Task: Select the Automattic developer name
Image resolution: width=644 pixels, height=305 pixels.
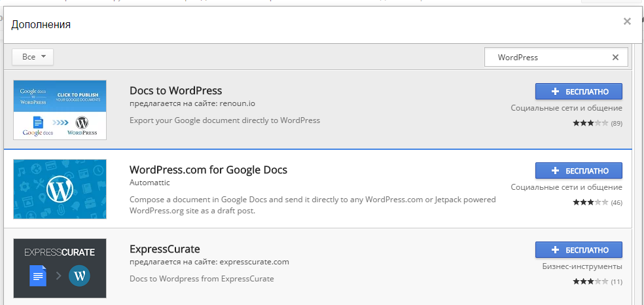Action: [x=149, y=182]
